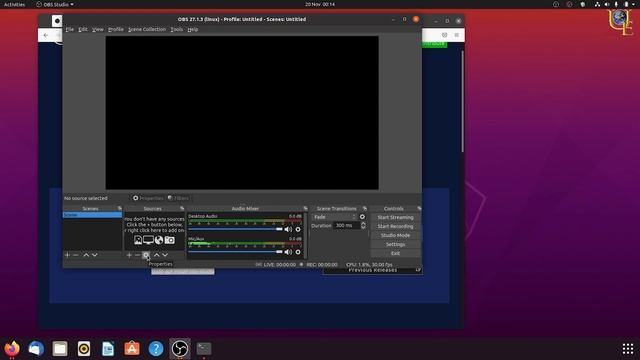
Task: Open OBS Settings from Controls
Action: (x=395, y=244)
